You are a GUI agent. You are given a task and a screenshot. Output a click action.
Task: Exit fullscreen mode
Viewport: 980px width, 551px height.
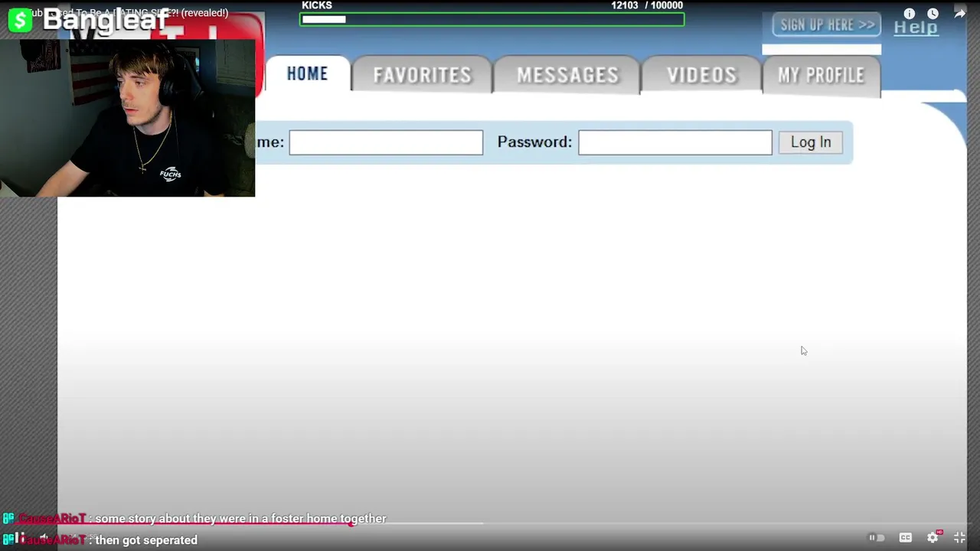tap(959, 538)
